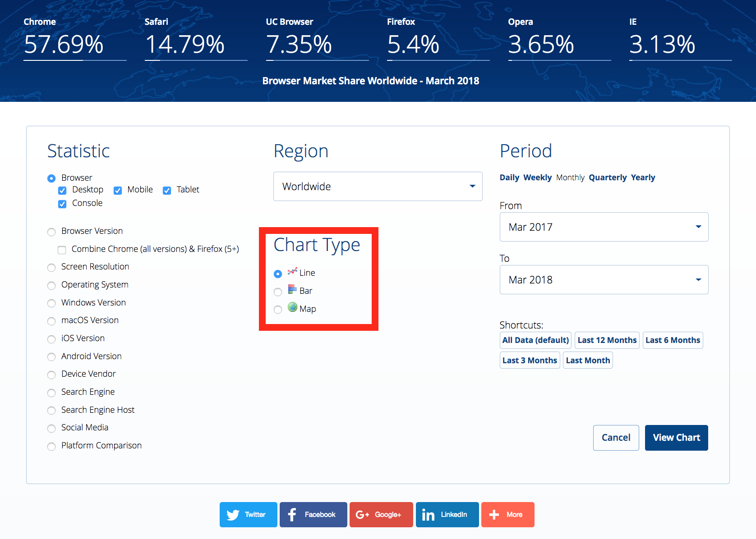Uncheck the Tablet checkbox

tap(167, 191)
